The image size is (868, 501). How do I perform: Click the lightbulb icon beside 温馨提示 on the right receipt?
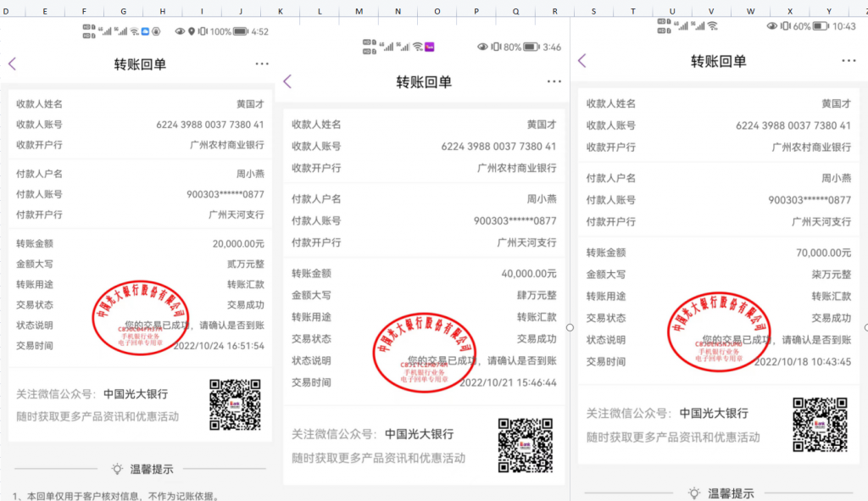click(x=694, y=493)
